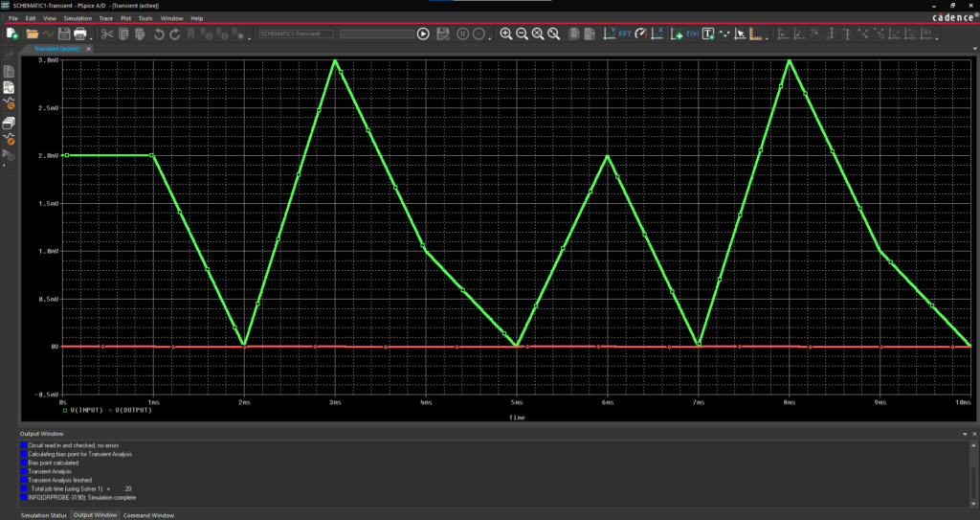This screenshot has height=520, width=980.
Task: Click the stacked windows sidebar icon
Action: (9, 123)
